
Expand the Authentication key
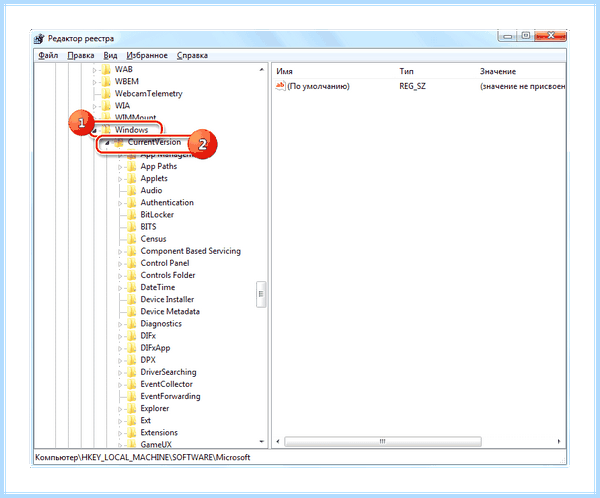(x=120, y=204)
